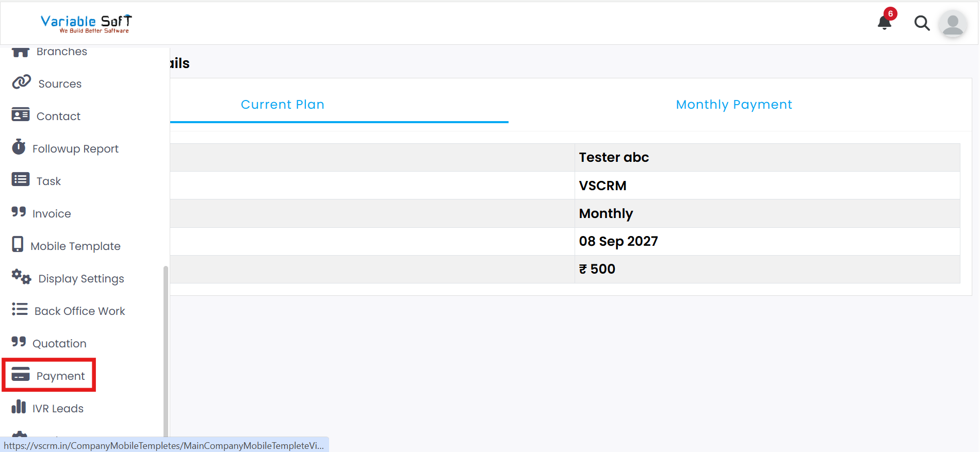Click the Quotation quote icon
Screen dimensions: 980x452
(19, 342)
